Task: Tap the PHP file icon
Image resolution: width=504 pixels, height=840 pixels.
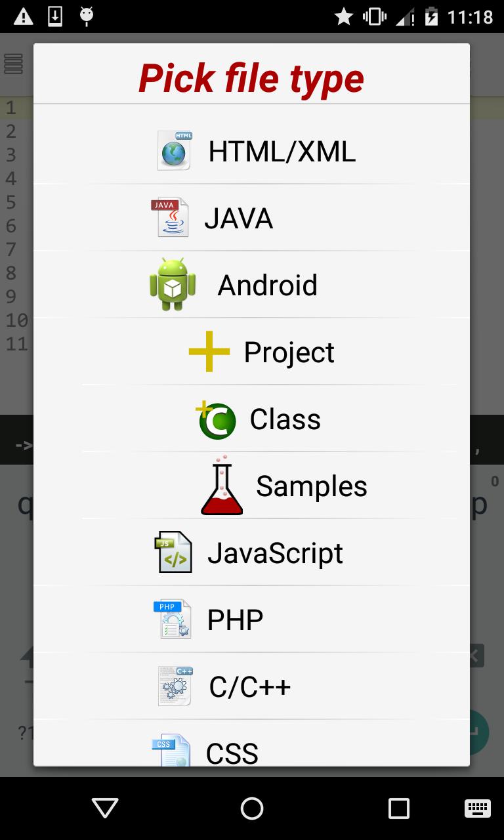Action: pyautogui.click(x=173, y=619)
